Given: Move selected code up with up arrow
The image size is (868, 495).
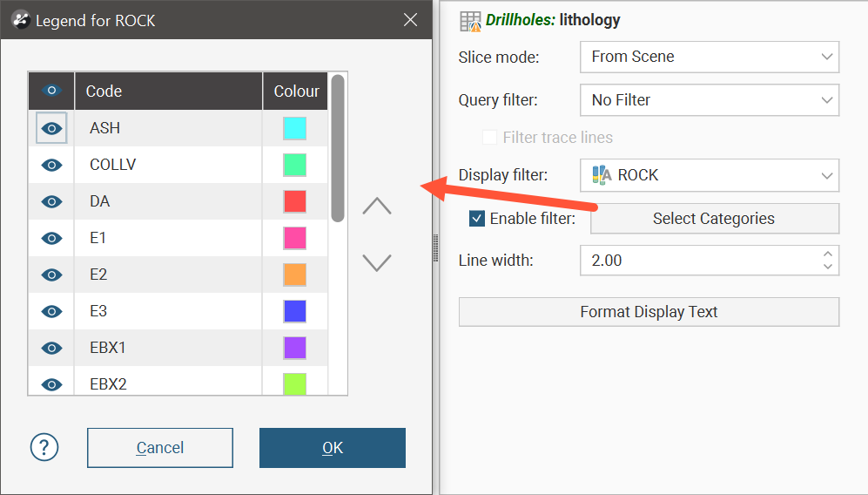Looking at the screenshot, I should 376,207.
